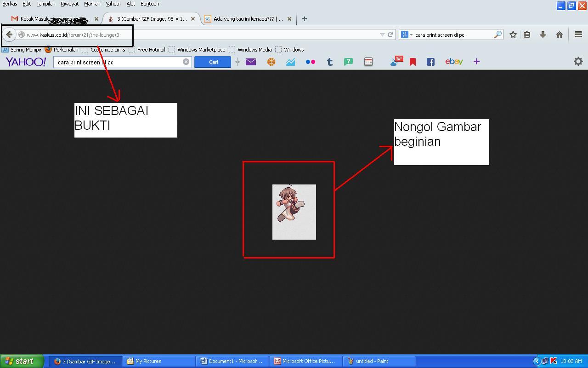Open the Windows Marketplace bookmark
The image size is (588, 368).
(197, 49)
